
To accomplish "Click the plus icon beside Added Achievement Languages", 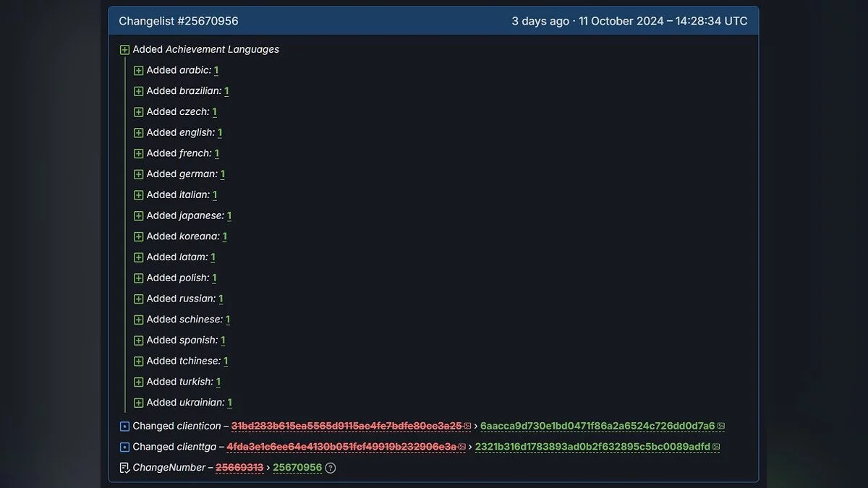I will [124, 50].
